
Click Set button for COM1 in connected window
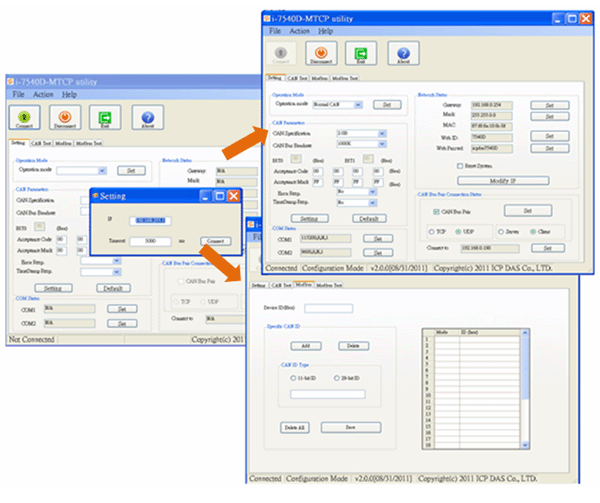[x=378, y=239]
